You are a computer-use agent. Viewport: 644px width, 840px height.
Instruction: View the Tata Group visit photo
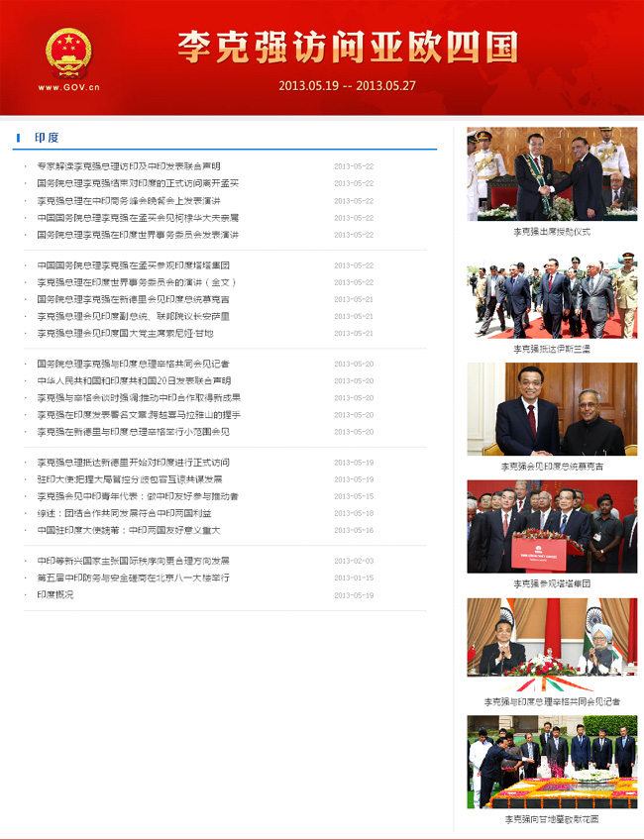pyautogui.click(x=552, y=527)
